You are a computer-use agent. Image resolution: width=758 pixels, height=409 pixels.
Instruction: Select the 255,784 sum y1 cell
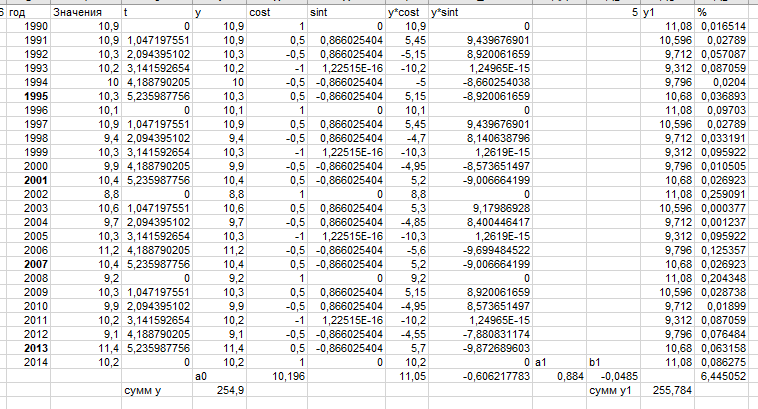(x=667, y=390)
